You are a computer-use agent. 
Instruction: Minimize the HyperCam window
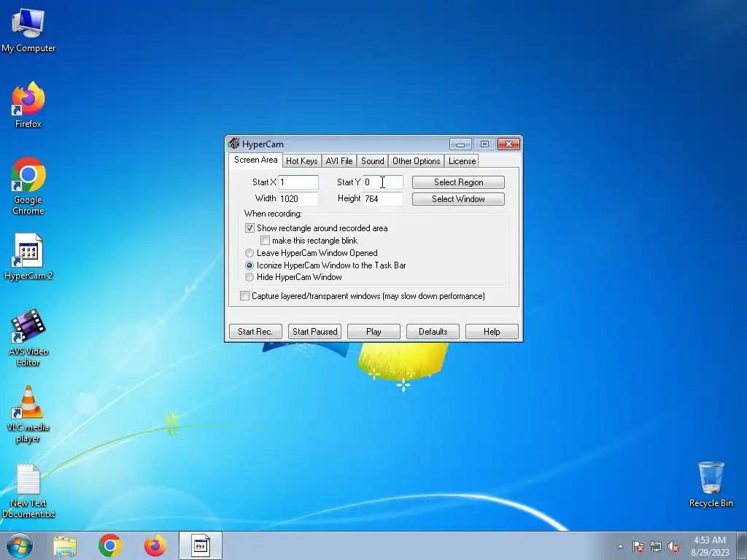click(460, 144)
